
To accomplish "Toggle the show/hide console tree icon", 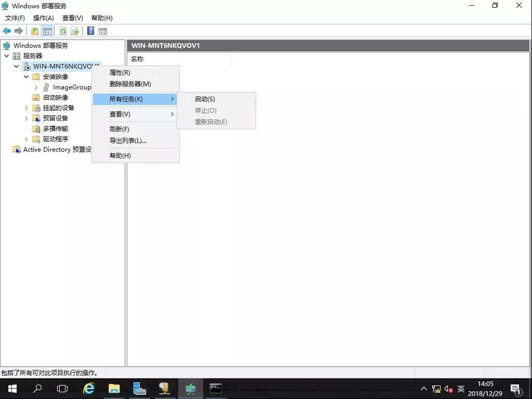I will 47,31.
